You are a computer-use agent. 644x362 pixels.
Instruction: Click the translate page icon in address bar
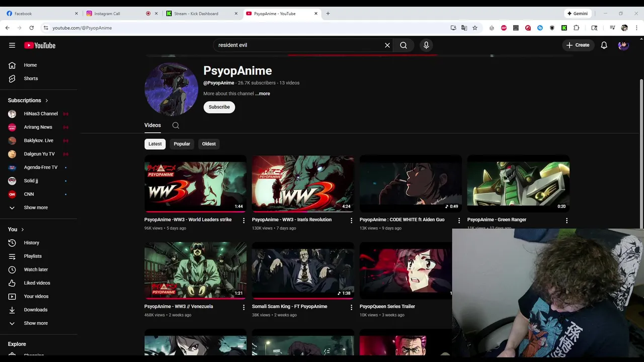(464, 28)
